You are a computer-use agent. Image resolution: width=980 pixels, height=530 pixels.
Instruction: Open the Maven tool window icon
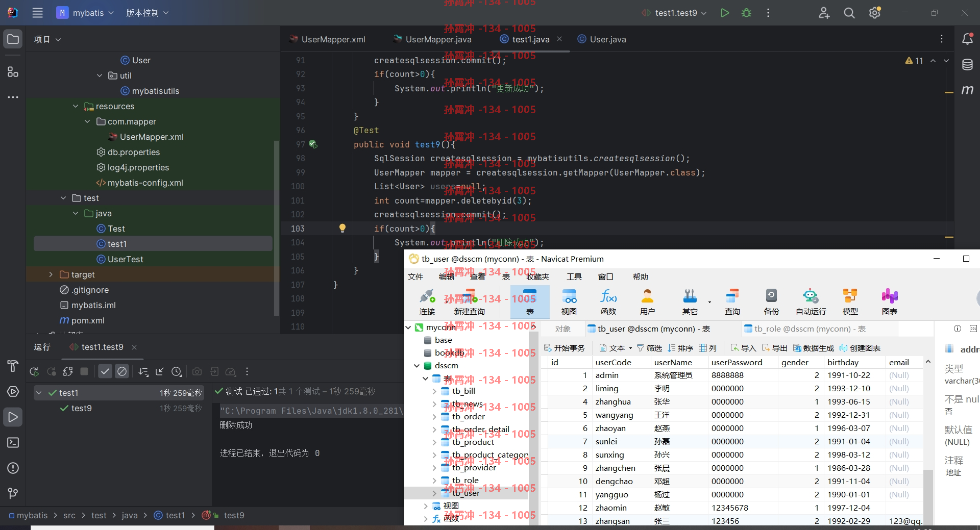coord(967,90)
